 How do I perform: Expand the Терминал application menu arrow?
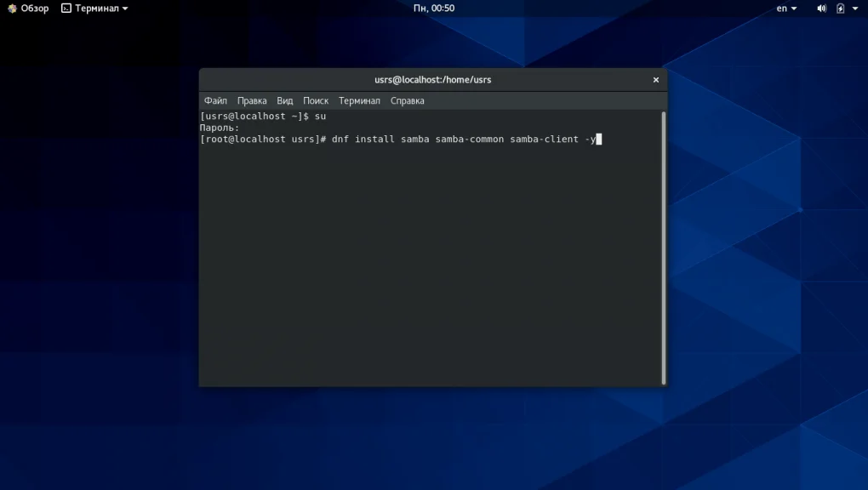tap(125, 9)
